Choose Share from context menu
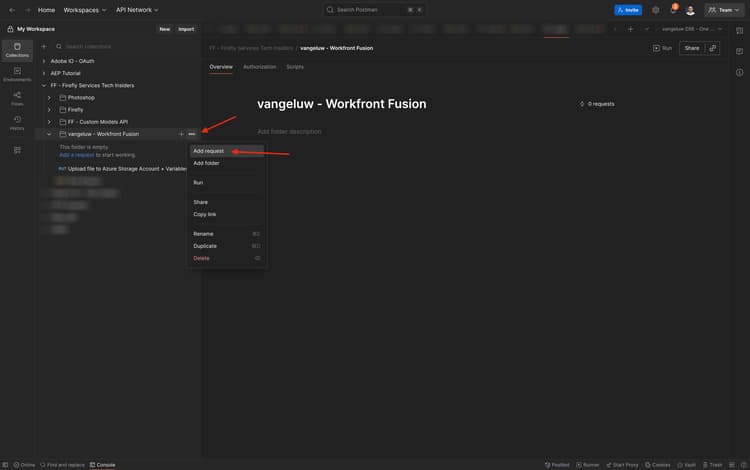750x470 pixels. click(227, 202)
